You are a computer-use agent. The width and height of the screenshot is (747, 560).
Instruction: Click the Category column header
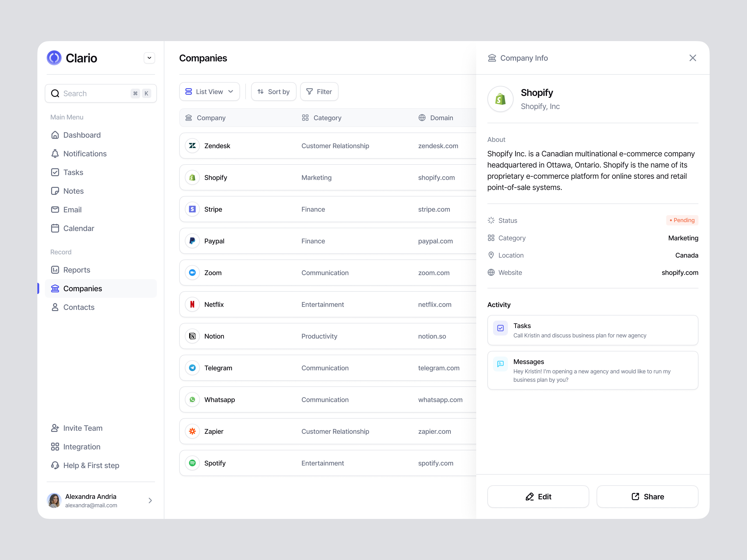click(321, 118)
